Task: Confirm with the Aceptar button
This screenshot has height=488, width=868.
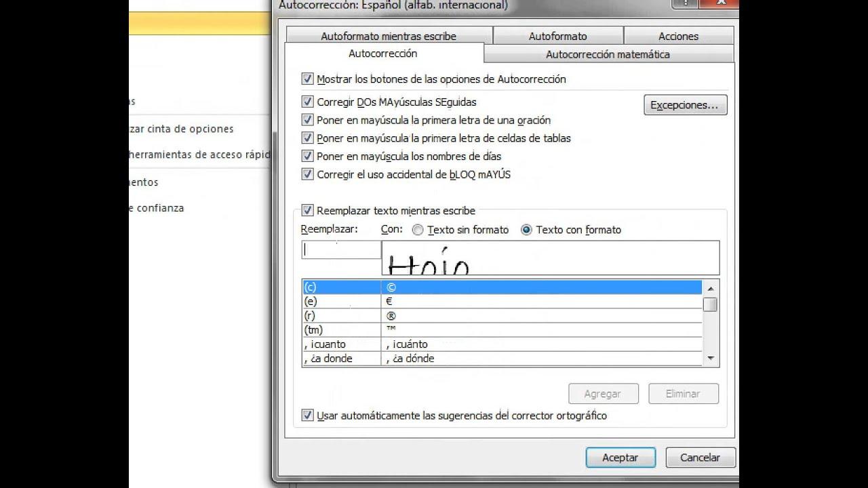Action: point(620,457)
